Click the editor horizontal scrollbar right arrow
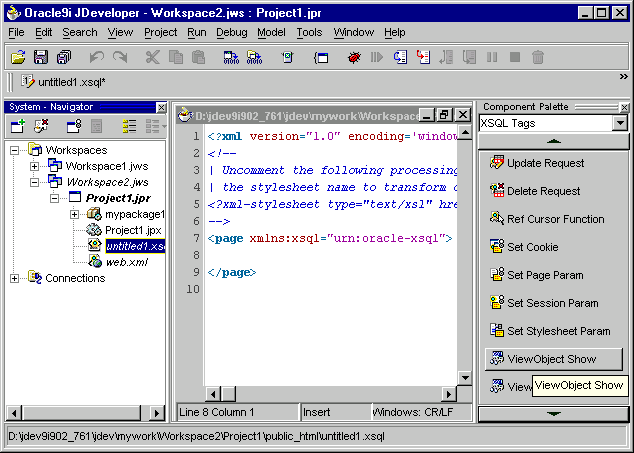The image size is (634, 453). (448, 394)
